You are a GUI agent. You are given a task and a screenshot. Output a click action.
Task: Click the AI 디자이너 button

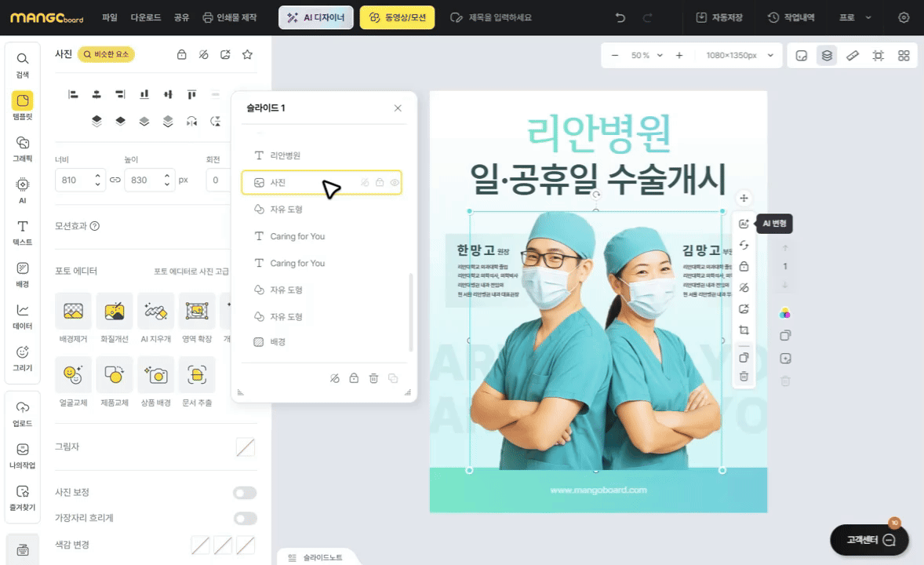coord(315,17)
